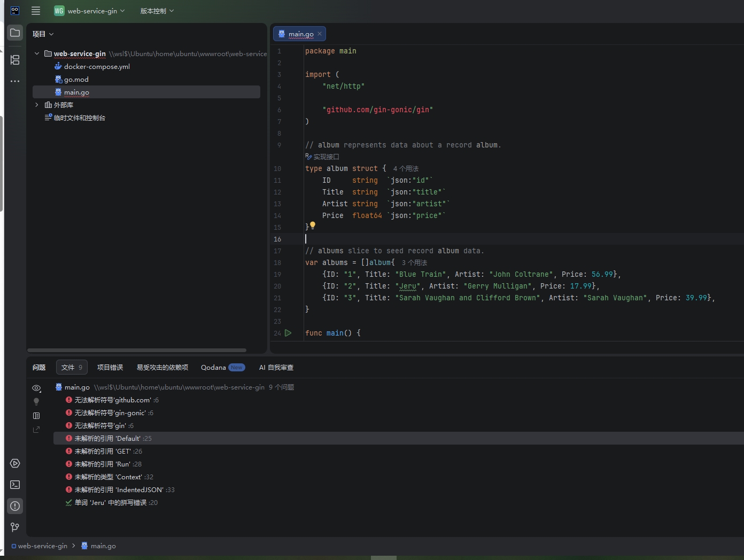This screenshot has height=560, width=744.
Task: Open the main menu hamburger icon
Action: (36, 11)
